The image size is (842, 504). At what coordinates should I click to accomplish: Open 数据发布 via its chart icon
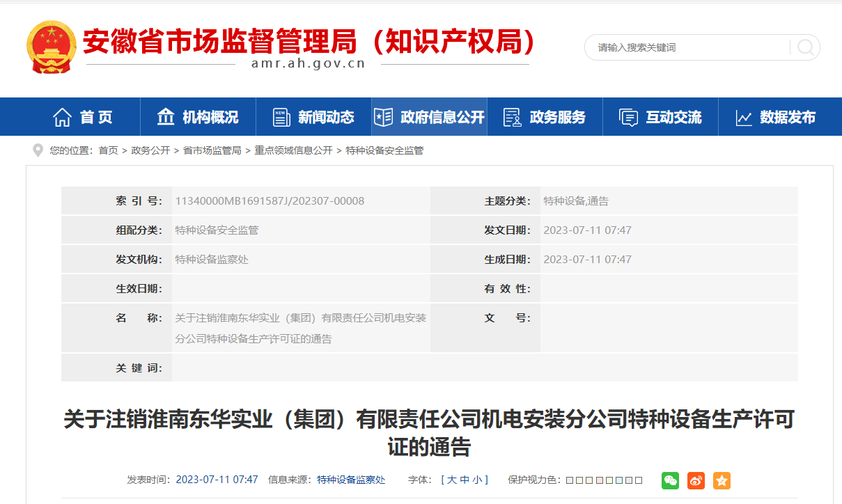pos(744,118)
